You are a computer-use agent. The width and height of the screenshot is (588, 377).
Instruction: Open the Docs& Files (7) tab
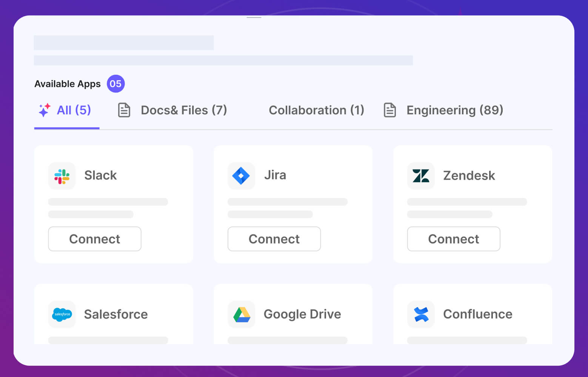point(183,110)
